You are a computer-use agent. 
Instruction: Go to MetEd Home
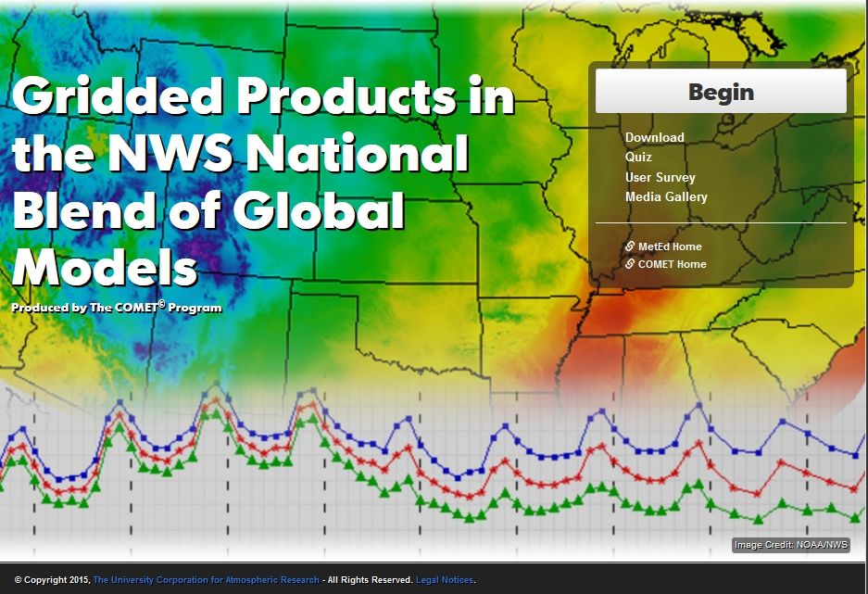pos(670,246)
